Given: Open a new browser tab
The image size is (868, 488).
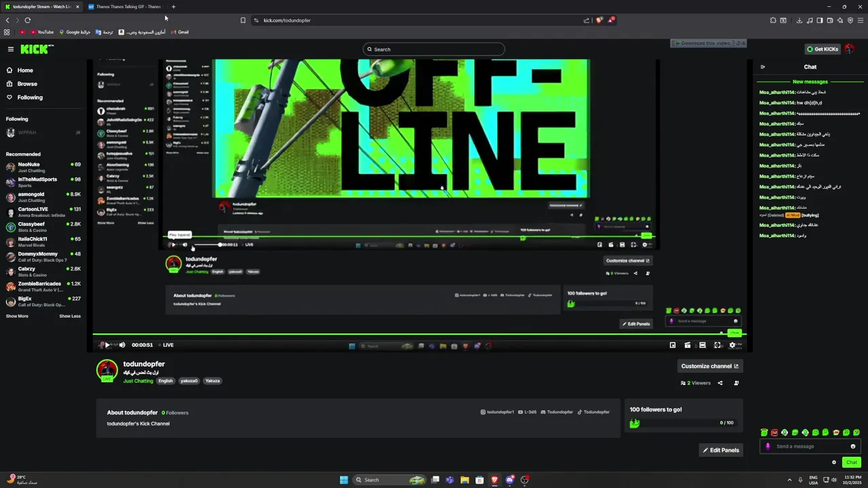Looking at the screenshot, I should [174, 7].
